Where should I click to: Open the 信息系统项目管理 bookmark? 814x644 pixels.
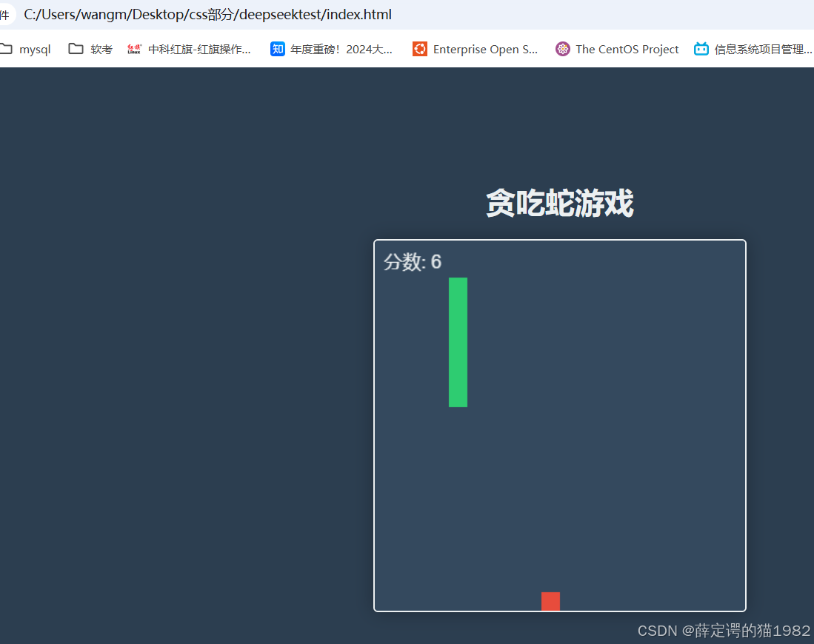pos(753,50)
